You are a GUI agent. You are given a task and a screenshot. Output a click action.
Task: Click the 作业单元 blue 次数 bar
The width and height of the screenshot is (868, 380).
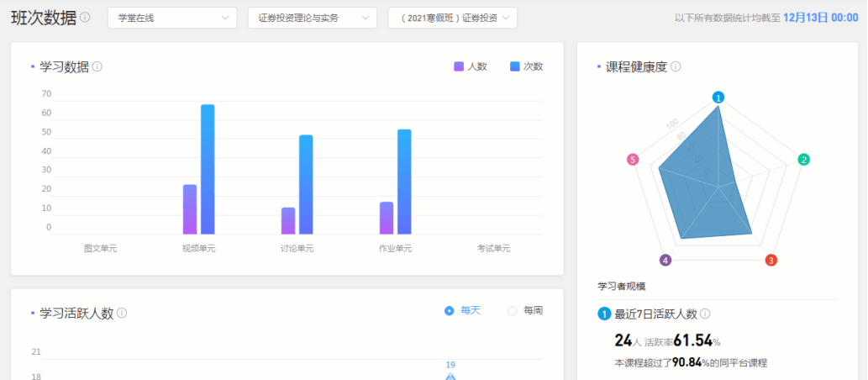point(404,182)
